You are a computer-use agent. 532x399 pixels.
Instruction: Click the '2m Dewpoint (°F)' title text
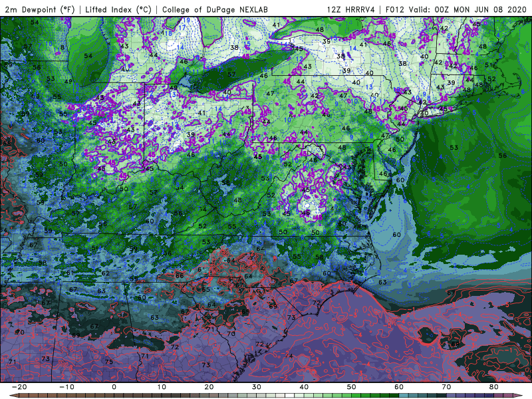click(40, 10)
